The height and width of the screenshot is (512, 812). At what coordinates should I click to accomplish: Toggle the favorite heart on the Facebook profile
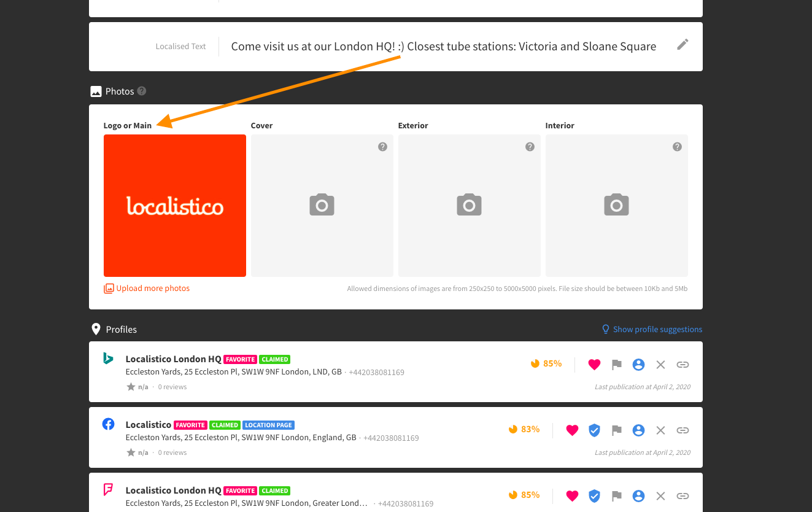pyautogui.click(x=572, y=430)
